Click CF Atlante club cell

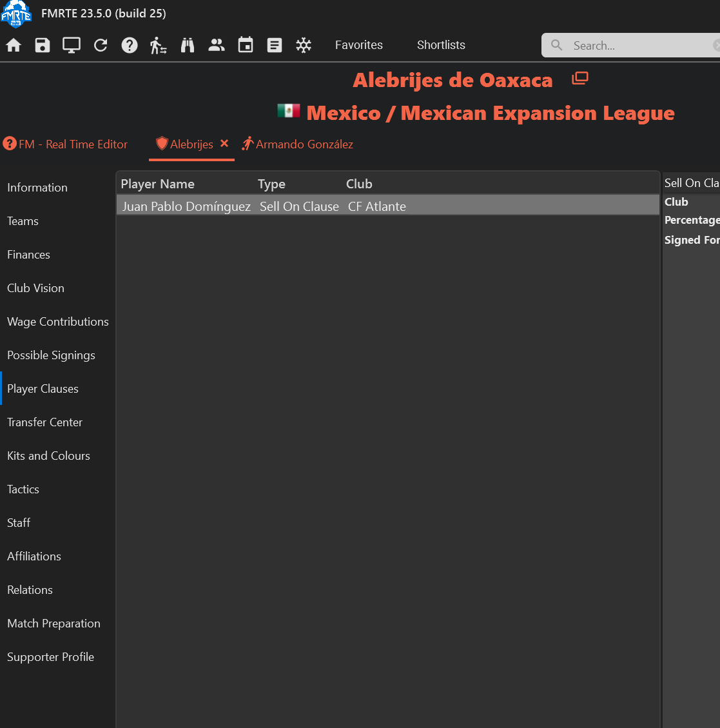(377, 206)
